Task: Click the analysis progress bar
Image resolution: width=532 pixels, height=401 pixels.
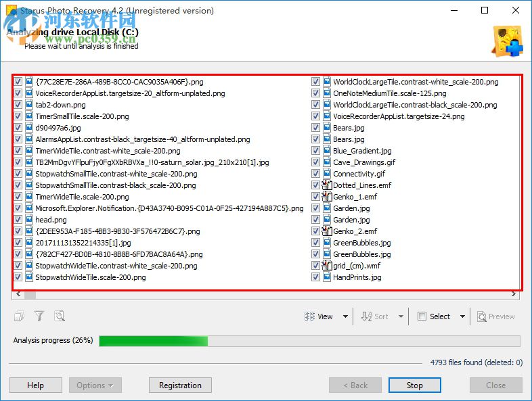Action: (x=309, y=341)
